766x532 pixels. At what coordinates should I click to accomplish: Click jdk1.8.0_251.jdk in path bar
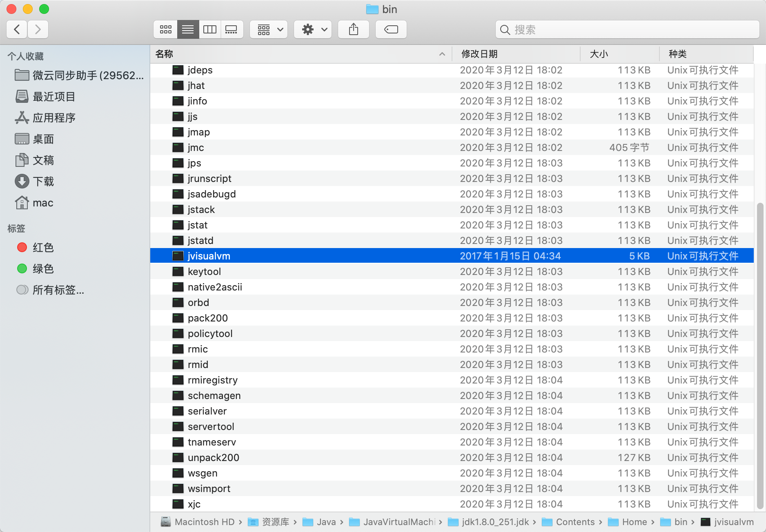coord(489,522)
